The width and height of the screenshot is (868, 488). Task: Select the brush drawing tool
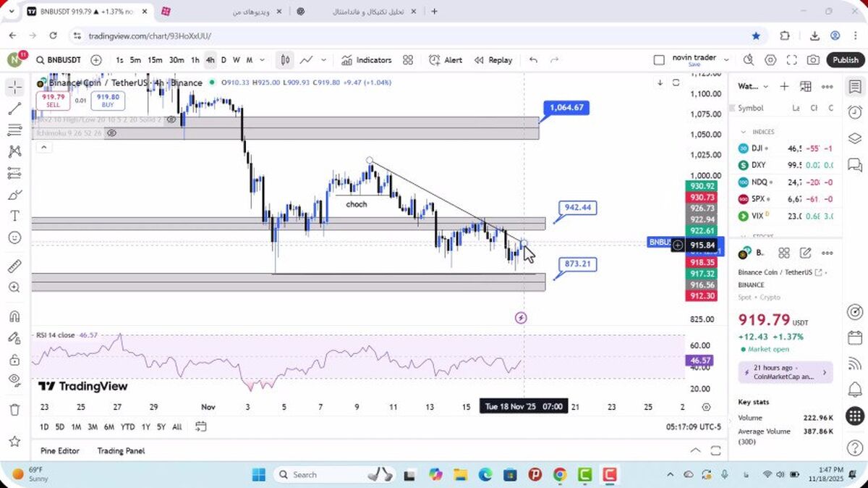coord(14,195)
